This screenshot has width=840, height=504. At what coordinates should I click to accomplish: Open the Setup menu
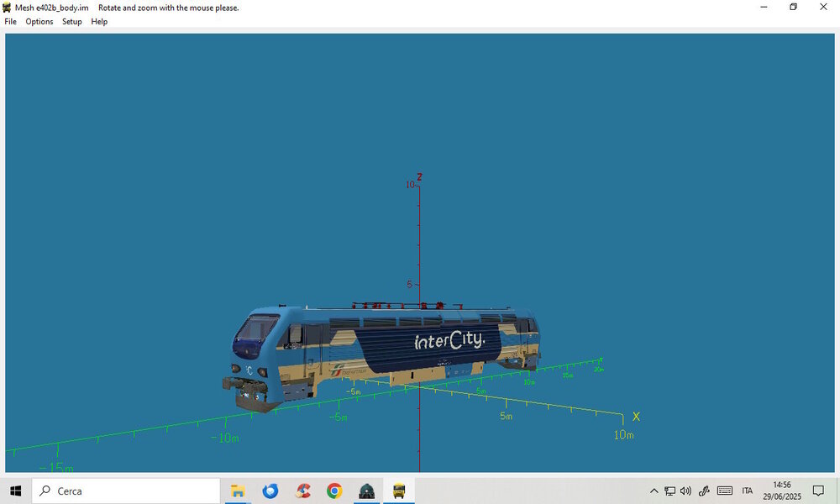[71, 22]
